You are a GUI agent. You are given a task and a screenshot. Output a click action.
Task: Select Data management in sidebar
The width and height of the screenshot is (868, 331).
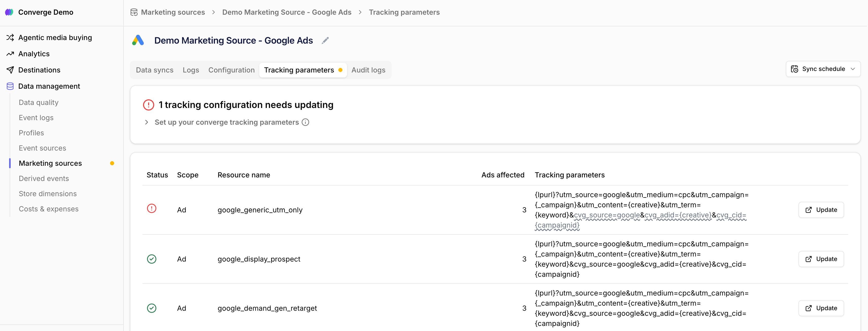49,86
